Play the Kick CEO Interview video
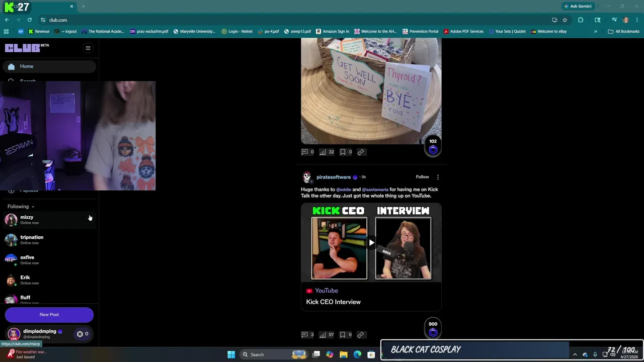644x362 pixels. coord(371,243)
